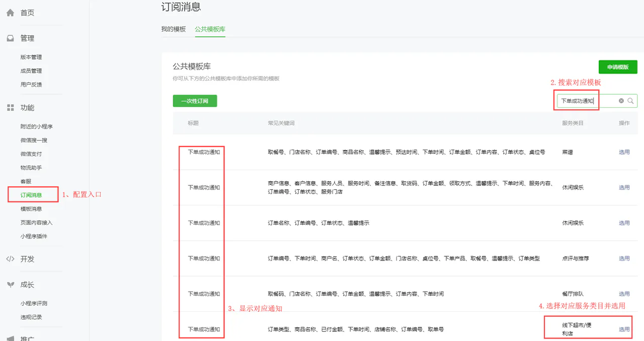The width and height of the screenshot is (644, 341).
Task: Click the 功能 grid icon in sidebar
Action: click(x=10, y=108)
